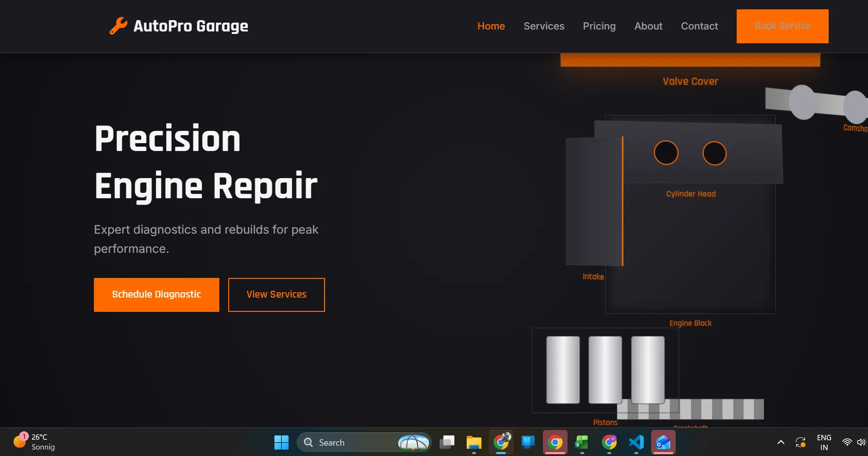Click the Valve Cover label text

(690, 82)
